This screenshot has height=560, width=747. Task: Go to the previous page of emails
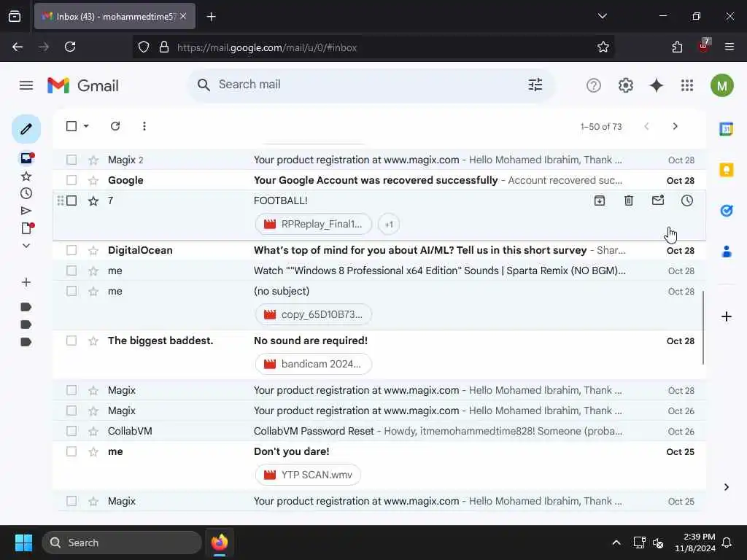[x=646, y=126]
